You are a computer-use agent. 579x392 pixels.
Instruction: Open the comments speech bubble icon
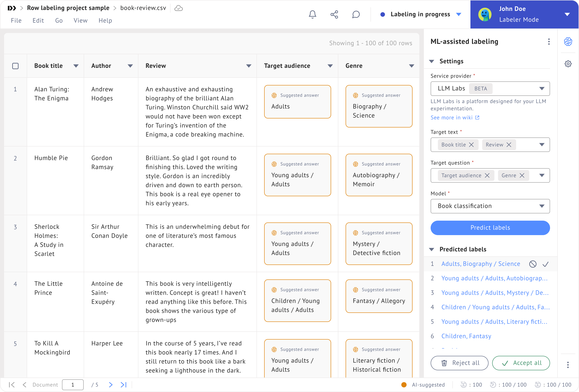[x=356, y=14]
